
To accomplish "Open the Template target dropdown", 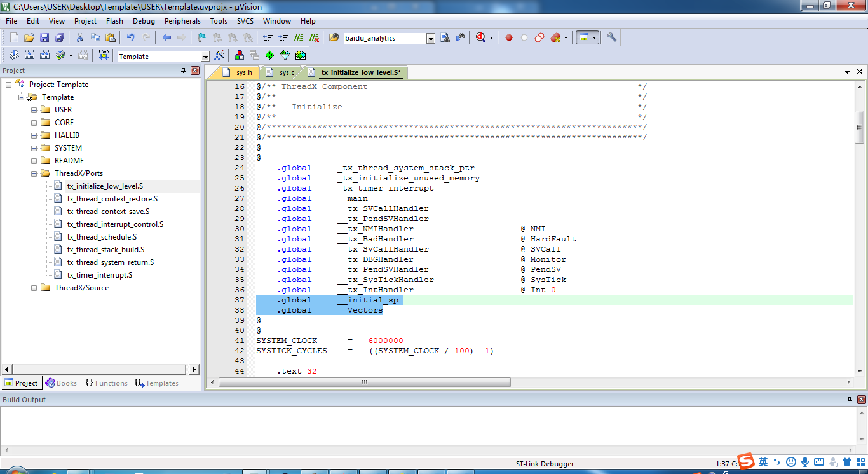I will tap(205, 57).
